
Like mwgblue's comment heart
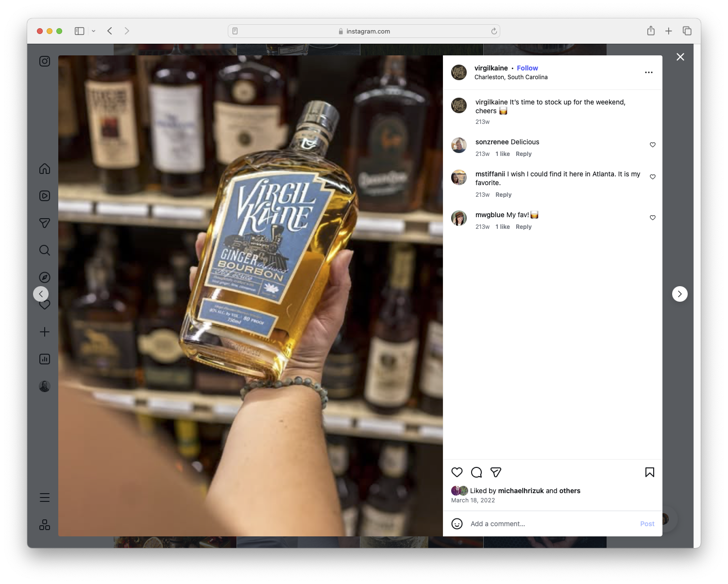[x=652, y=218]
